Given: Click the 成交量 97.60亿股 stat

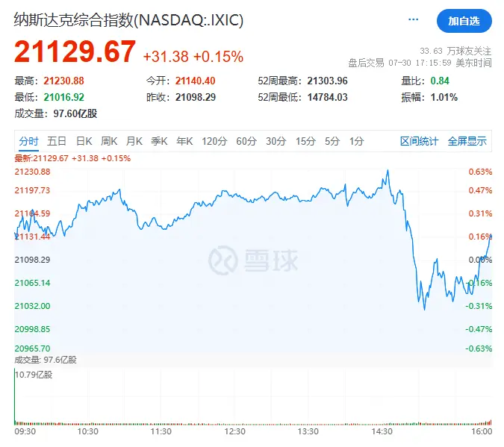Looking at the screenshot, I should [56, 113].
